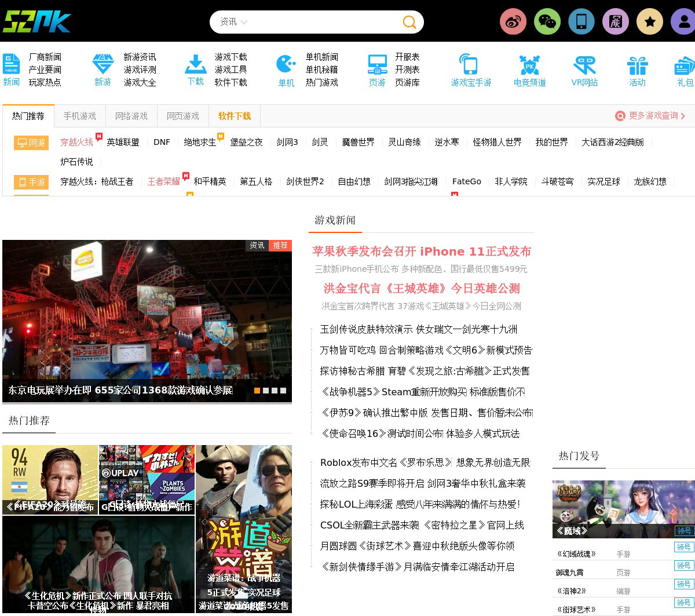695x616 pixels.
Task: Click the Weibo icon in header
Action: tap(513, 22)
